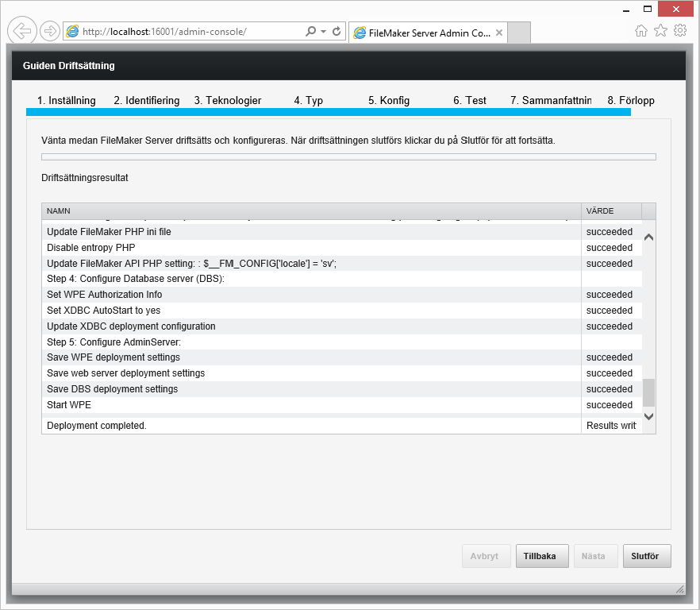The image size is (700, 610).
Task: Click the VÄRDE column header
Action: [612, 211]
